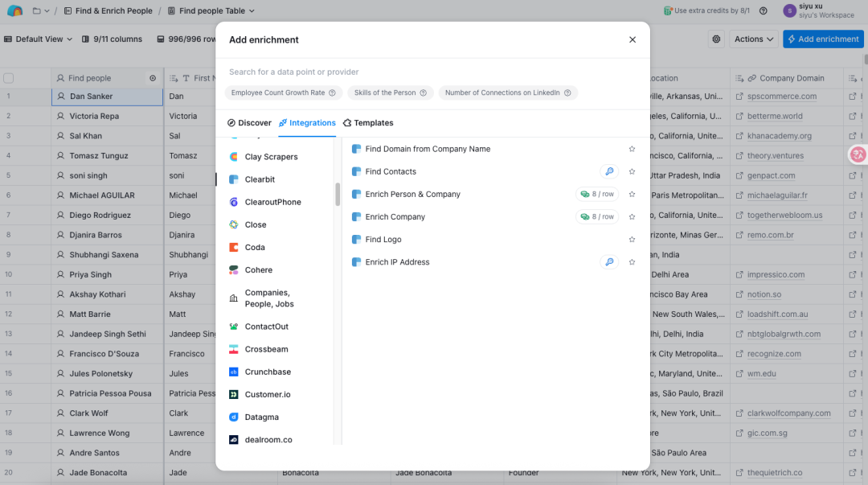
Task: Switch to the Templates tab
Action: pos(368,123)
